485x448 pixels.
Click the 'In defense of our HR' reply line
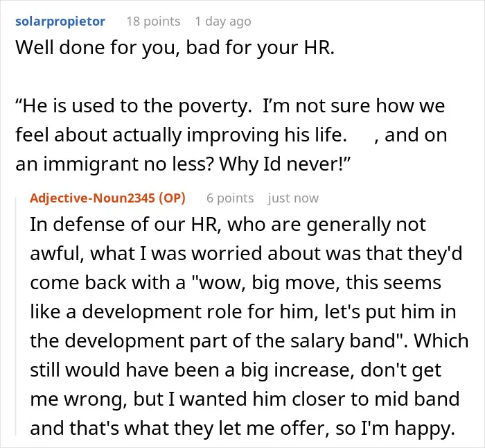pos(228,225)
